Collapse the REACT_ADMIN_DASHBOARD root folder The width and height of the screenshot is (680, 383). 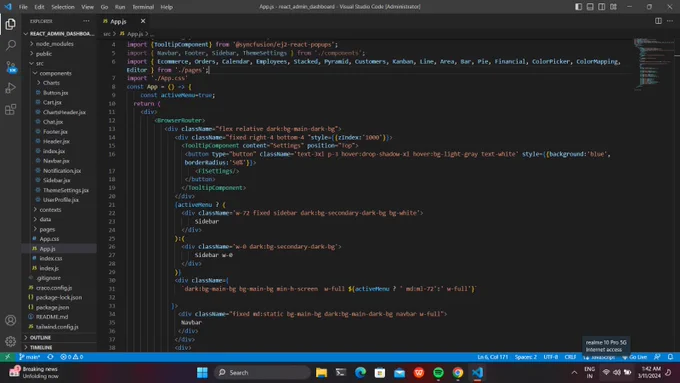click(59, 34)
